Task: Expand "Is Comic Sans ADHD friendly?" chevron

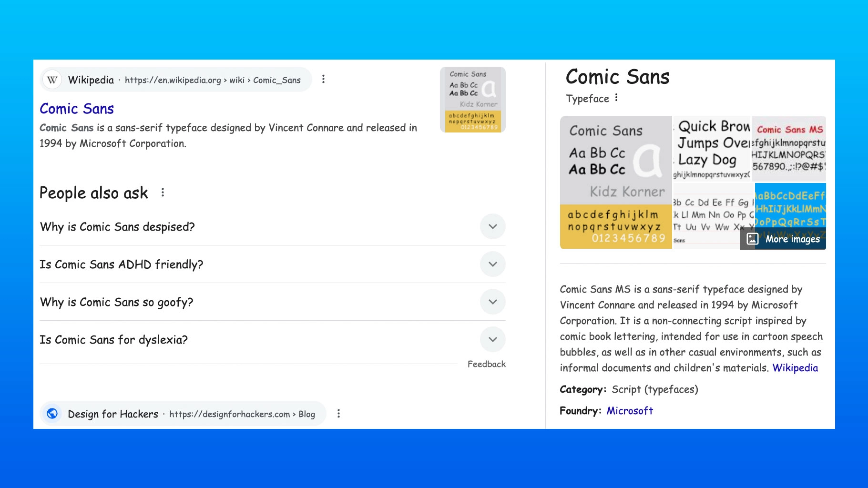Action: 493,264
